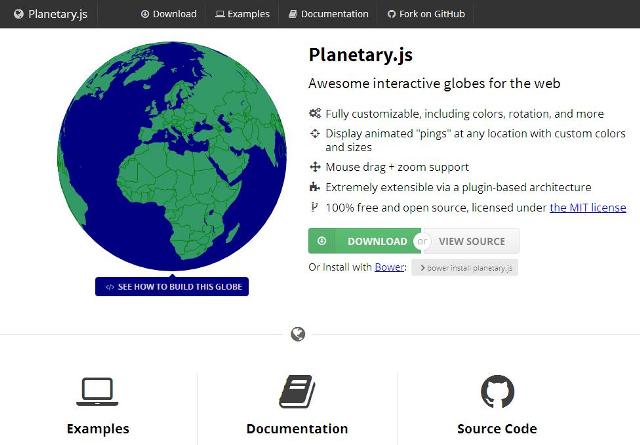This screenshot has width=640, height=445.
Task: Click the large laptop icon above Examples
Action: click(x=97, y=392)
